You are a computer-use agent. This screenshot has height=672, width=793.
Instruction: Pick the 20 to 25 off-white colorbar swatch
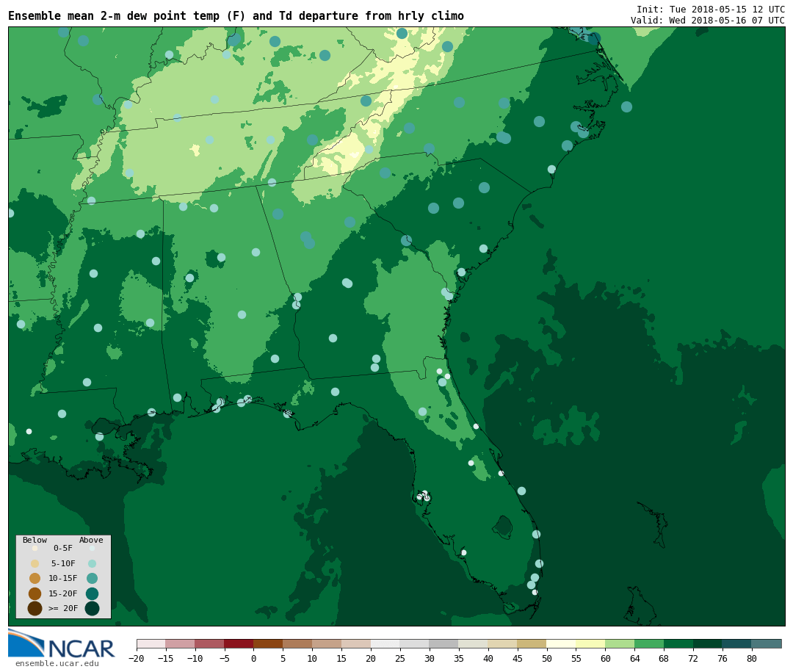click(385, 643)
